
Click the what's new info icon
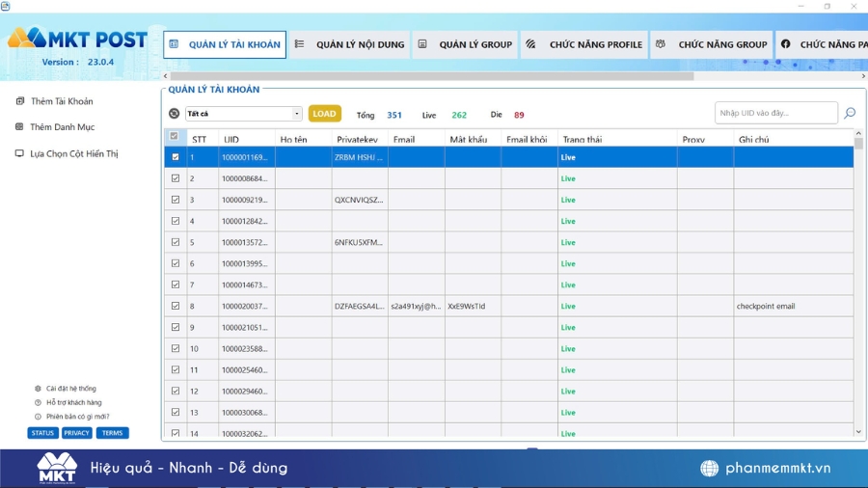(38, 417)
